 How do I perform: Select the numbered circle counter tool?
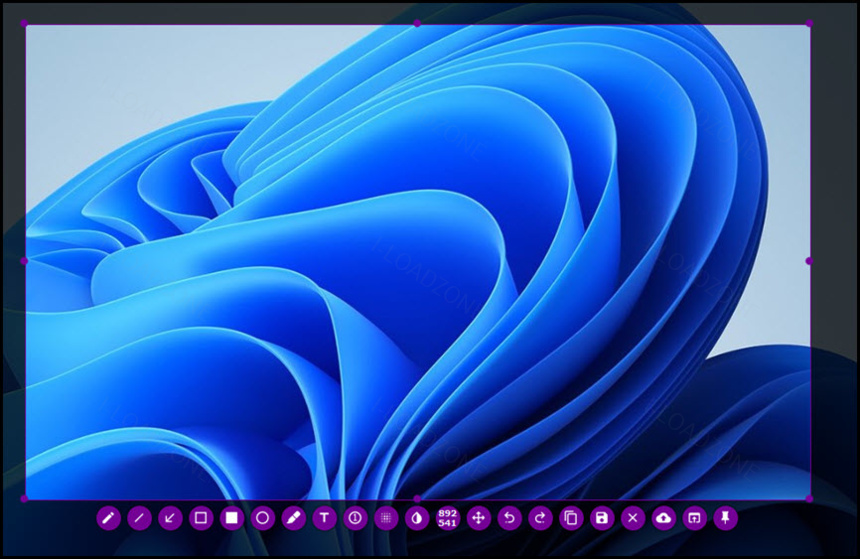coord(355,518)
